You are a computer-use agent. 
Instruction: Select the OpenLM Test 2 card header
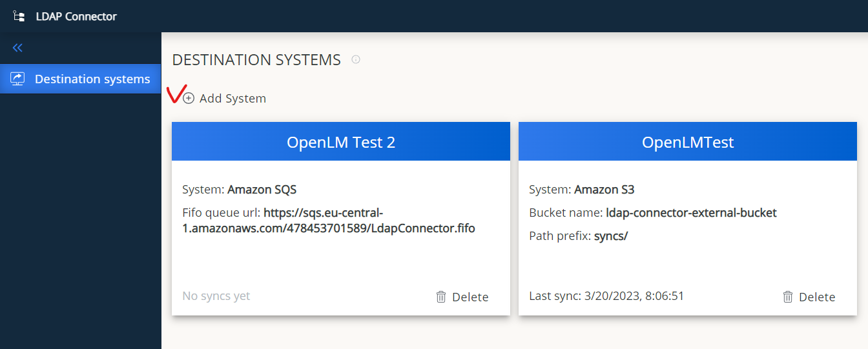point(340,142)
